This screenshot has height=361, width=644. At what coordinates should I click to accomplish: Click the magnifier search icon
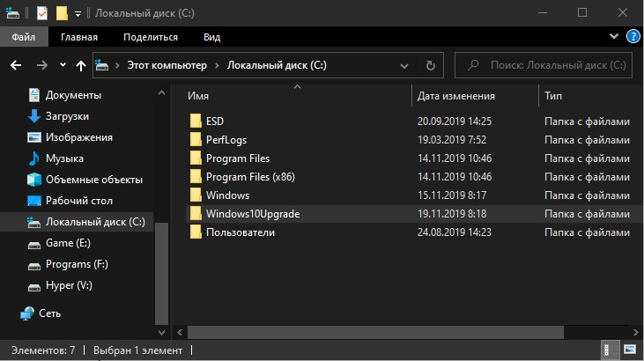[473, 65]
